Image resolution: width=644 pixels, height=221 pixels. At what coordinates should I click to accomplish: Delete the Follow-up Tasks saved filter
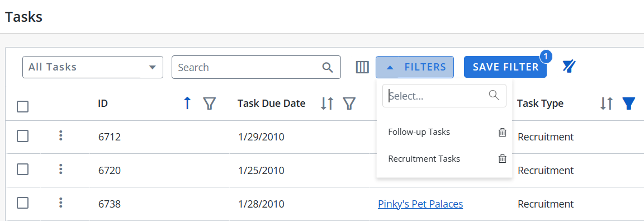(503, 132)
